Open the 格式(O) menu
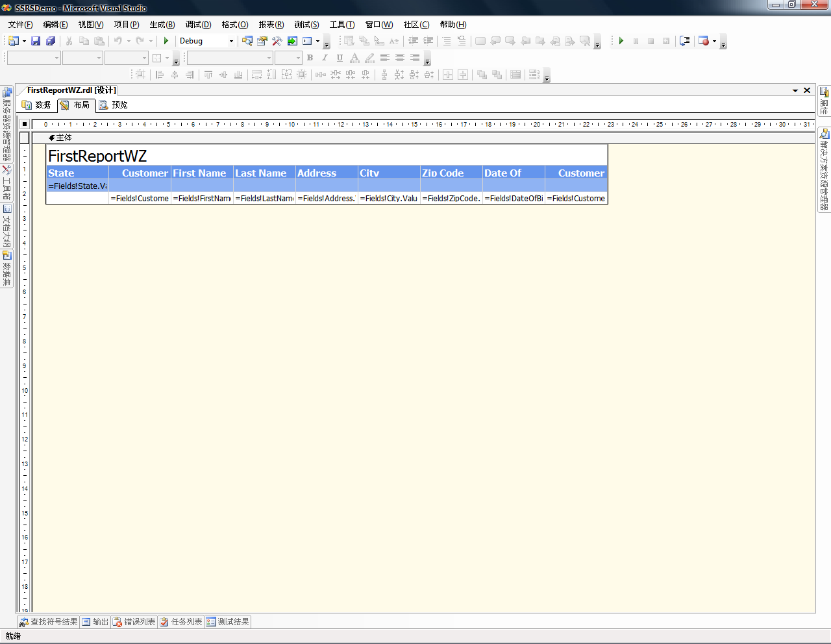Image resolution: width=831 pixels, height=644 pixels. (x=235, y=25)
